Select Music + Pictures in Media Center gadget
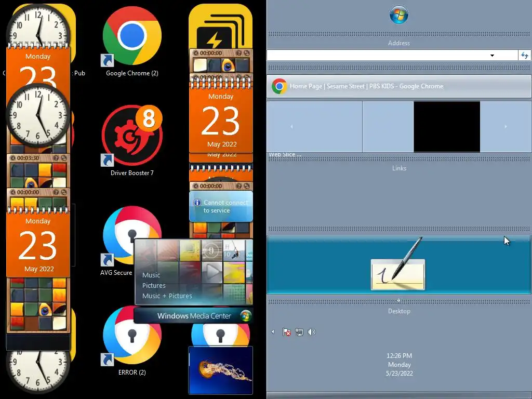 [x=167, y=296]
